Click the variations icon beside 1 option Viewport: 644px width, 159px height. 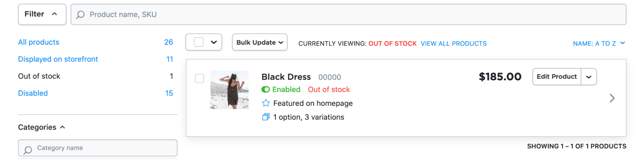(x=266, y=117)
